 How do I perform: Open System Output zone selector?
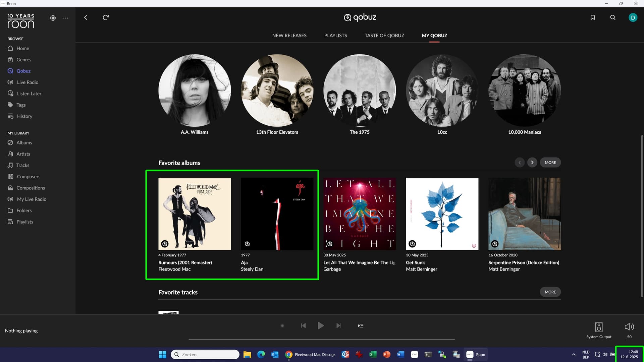pyautogui.click(x=599, y=330)
